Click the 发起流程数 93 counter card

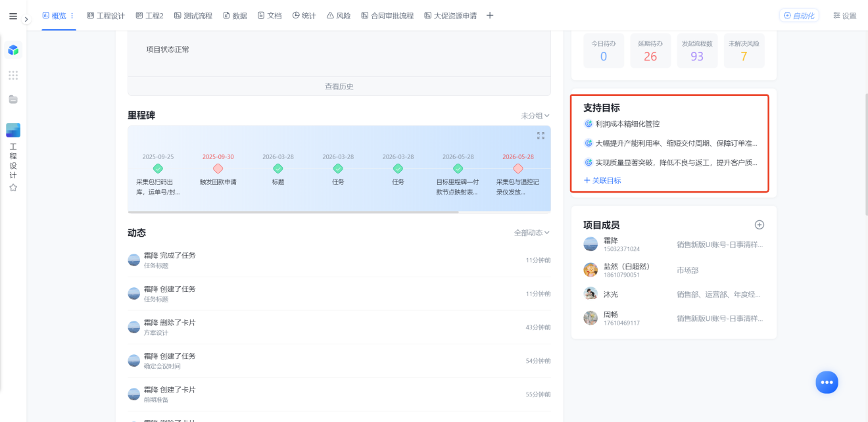coord(697,51)
